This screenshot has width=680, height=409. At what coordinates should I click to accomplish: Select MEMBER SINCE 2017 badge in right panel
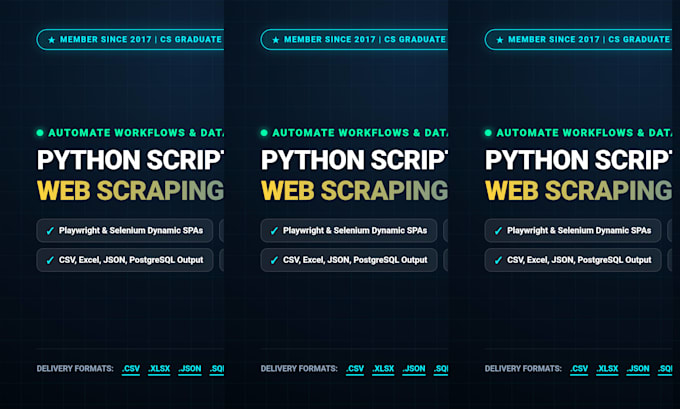pyautogui.click(x=579, y=39)
